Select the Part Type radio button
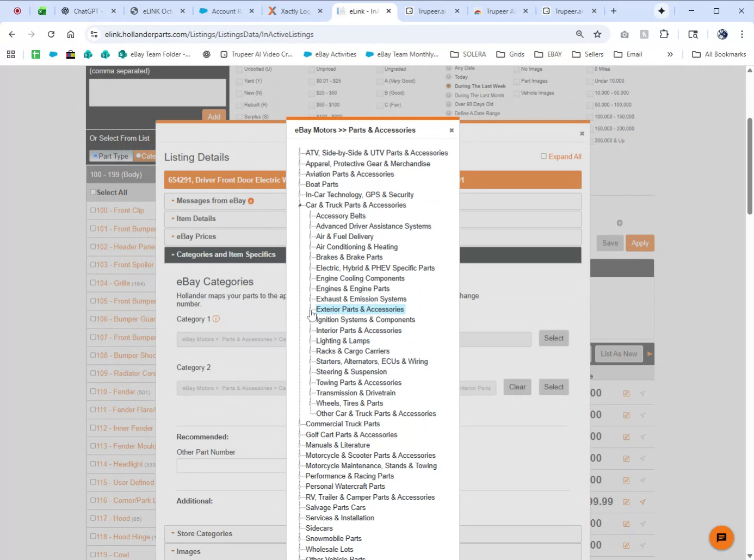 point(95,155)
